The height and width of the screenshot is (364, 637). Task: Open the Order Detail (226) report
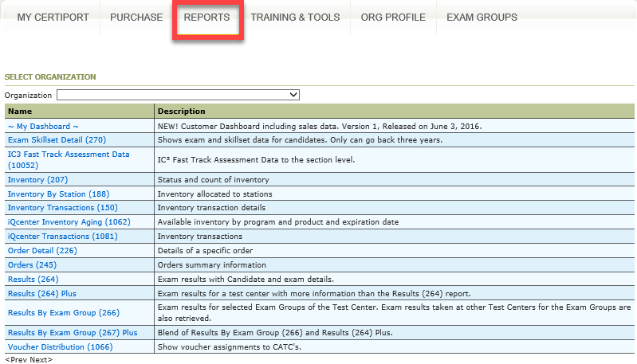click(42, 251)
